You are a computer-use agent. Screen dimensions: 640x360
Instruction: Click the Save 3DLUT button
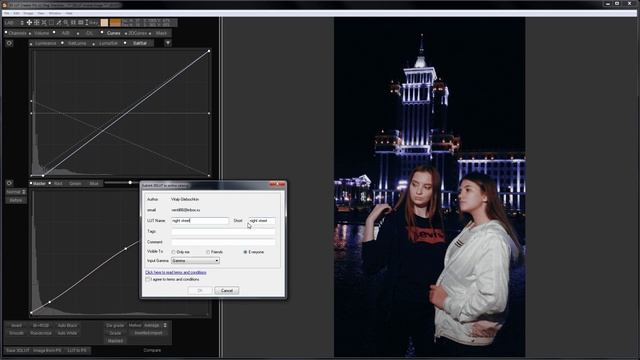click(x=17, y=350)
